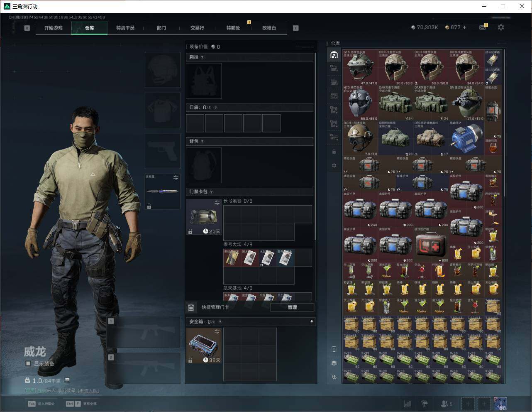Click the 申请入队 link
Image resolution: width=532 pixels, height=412 pixels.
88,390
